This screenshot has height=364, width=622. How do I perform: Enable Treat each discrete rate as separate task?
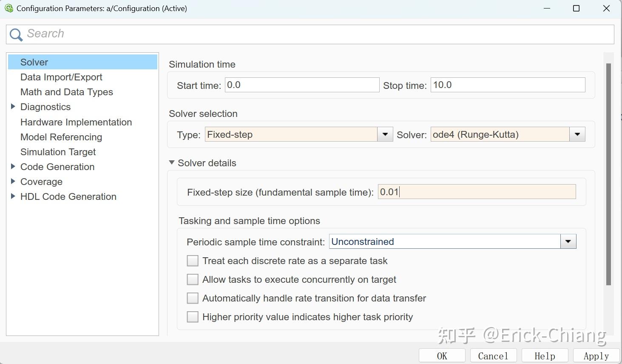click(193, 261)
